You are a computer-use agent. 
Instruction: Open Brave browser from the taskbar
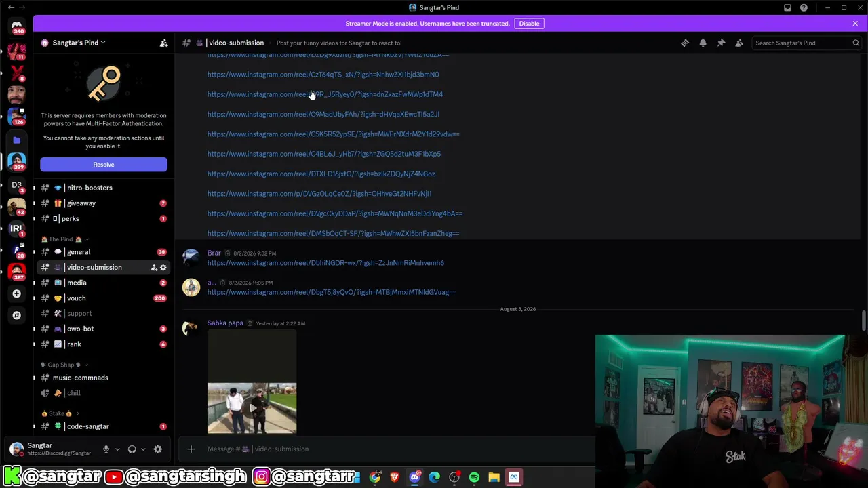pyautogui.click(x=395, y=477)
